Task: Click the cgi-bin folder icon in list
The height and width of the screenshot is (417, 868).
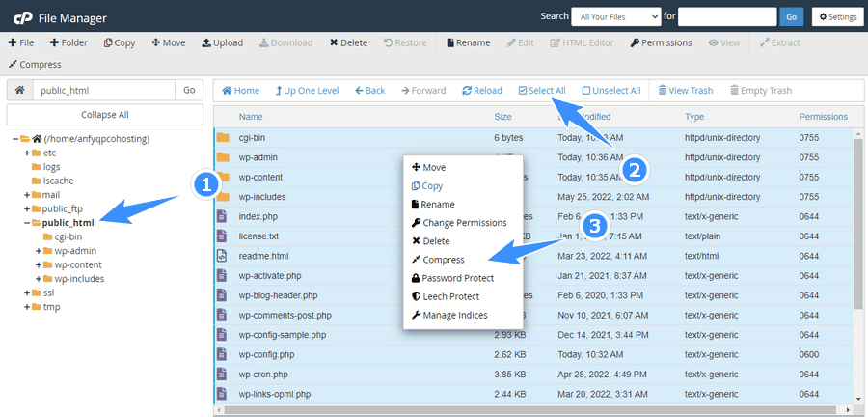Action: (223, 137)
